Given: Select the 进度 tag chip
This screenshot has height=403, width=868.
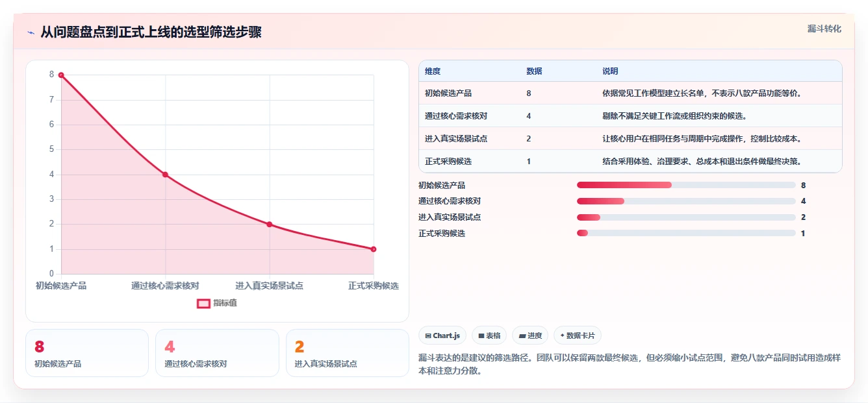Looking at the screenshot, I should tap(530, 336).
